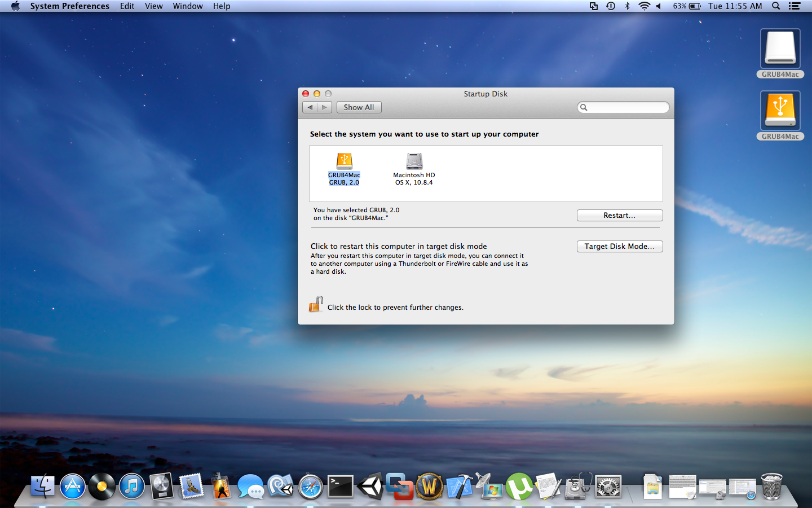Open Finder from the Dock
Screen dimensions: 812x508
coord(43,486)
